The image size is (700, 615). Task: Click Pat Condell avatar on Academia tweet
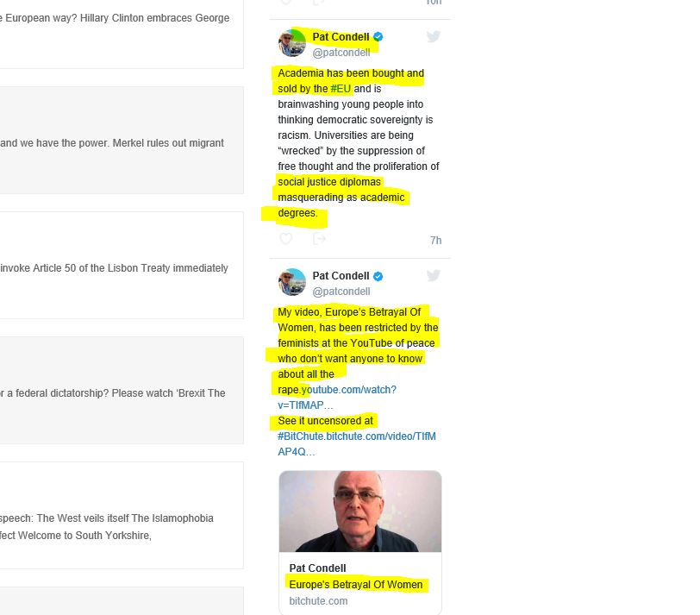coord(292,43)
